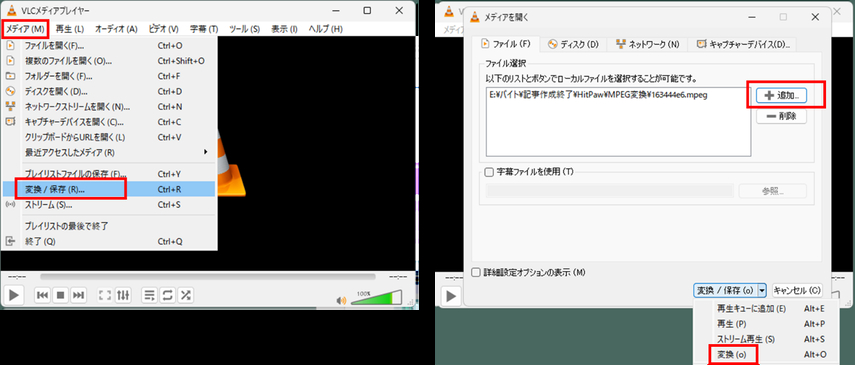The image size is (855, 365).
Task: Choose 複数のファイルを開く(O)... entry
Action: [109, 61]
